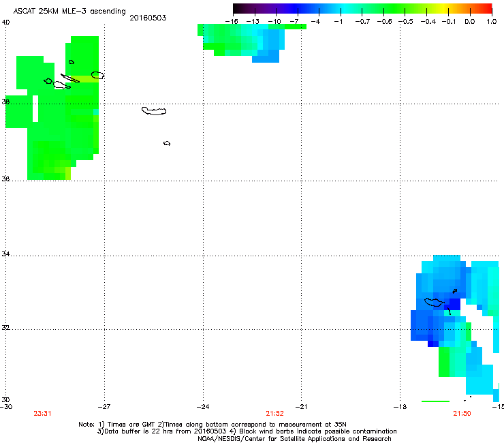Image resolution: width=504 pixels, height=443 pixels.
Task: Click the '1.0' color scale label
Action: 492,22
